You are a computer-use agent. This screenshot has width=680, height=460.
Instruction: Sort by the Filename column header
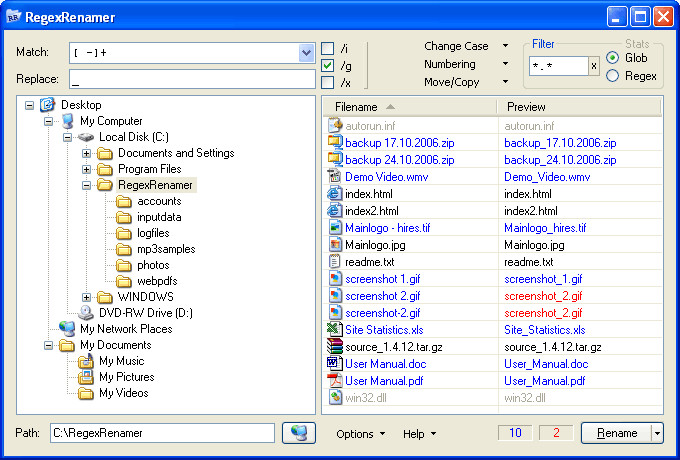410,107
